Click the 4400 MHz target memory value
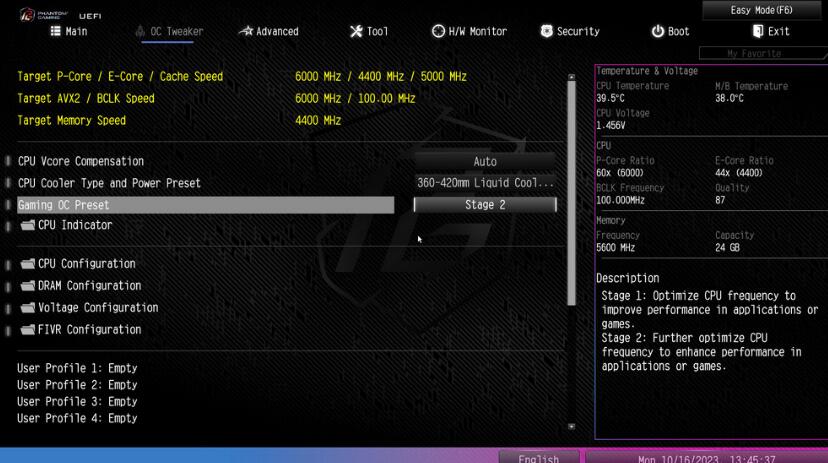828x463 pixels. coord(318,120)
